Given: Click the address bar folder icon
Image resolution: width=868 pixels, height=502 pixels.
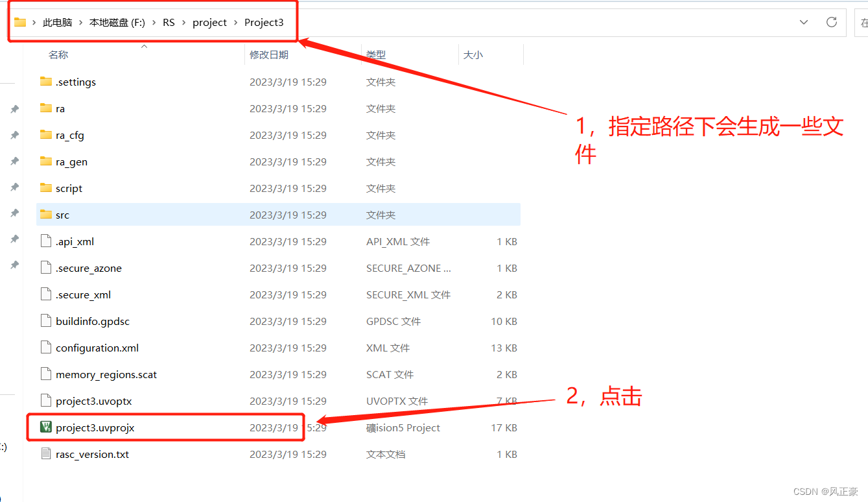Looking at the screenshot, I should [20, 22].
